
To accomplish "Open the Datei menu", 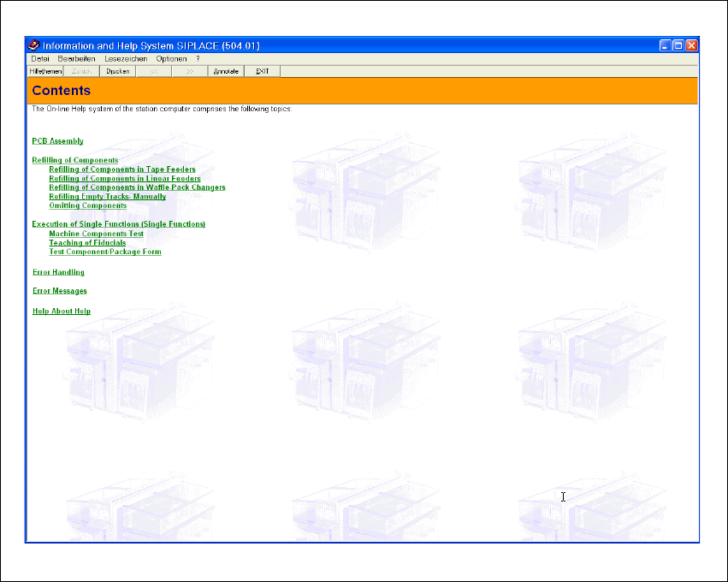I will (40, 59).
